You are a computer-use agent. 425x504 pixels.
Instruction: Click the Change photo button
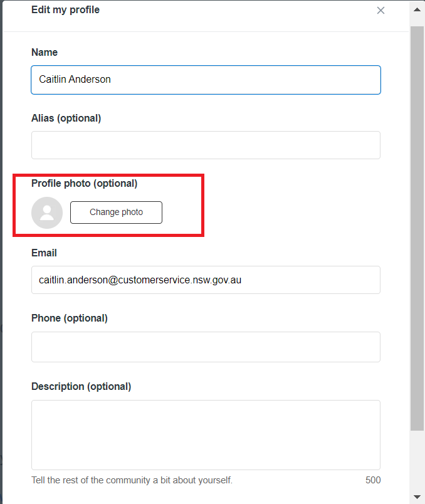(116, 212)
